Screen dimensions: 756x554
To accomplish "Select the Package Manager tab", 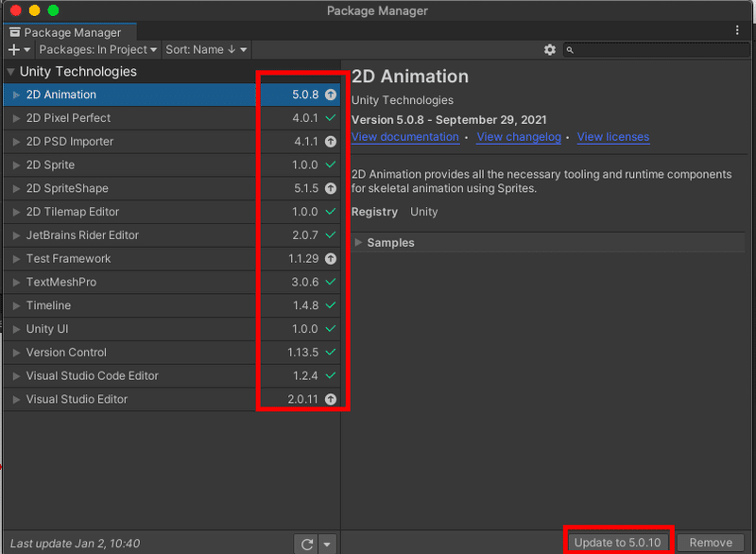I will pos(70,32).
